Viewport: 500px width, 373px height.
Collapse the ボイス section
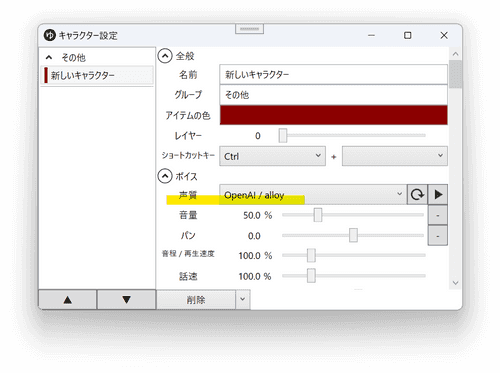point(165,176)
